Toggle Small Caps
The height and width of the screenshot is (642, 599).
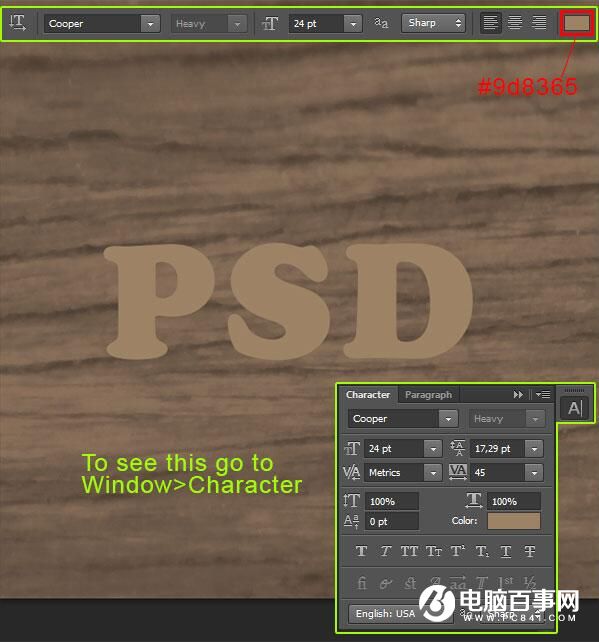click(x=434, y=552)
